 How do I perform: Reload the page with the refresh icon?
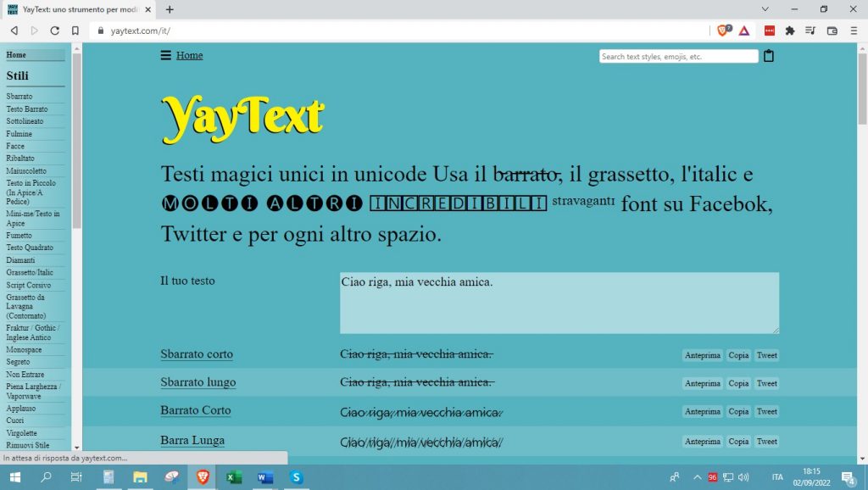tap(54, 30)
